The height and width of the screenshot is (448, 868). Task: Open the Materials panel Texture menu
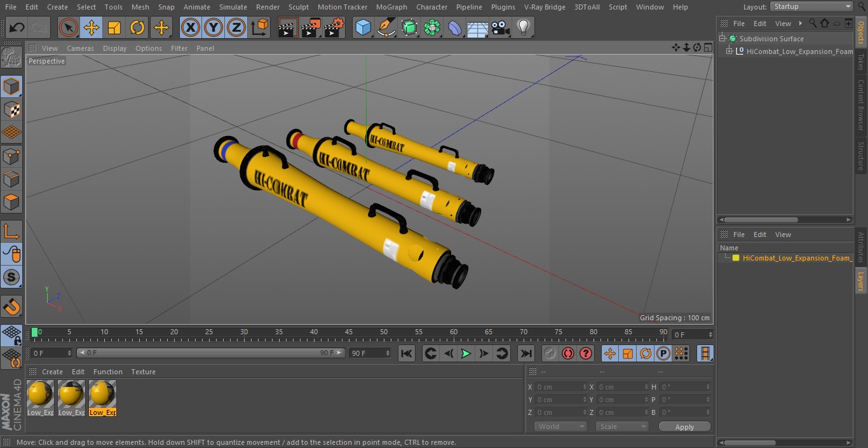tap(143, 372)
